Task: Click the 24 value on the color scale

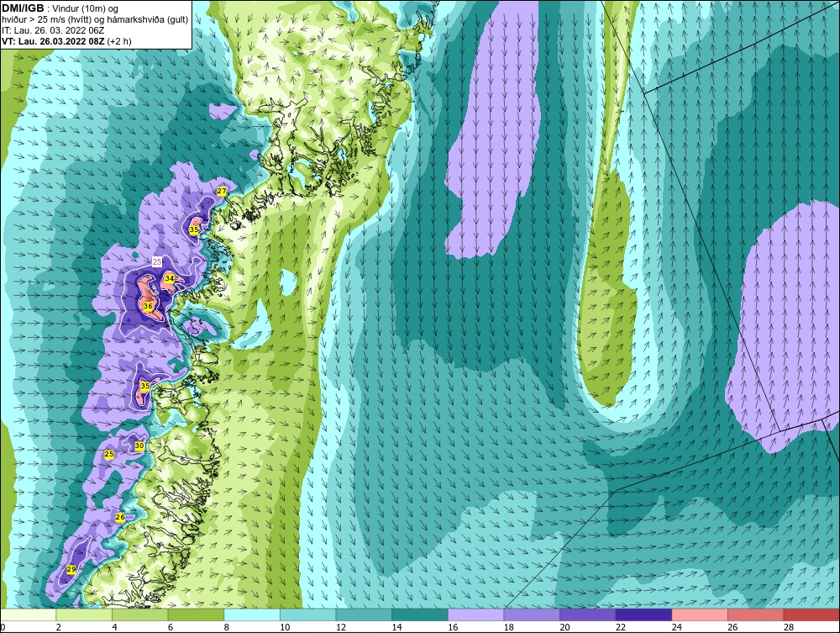Action: coord(676,627)
